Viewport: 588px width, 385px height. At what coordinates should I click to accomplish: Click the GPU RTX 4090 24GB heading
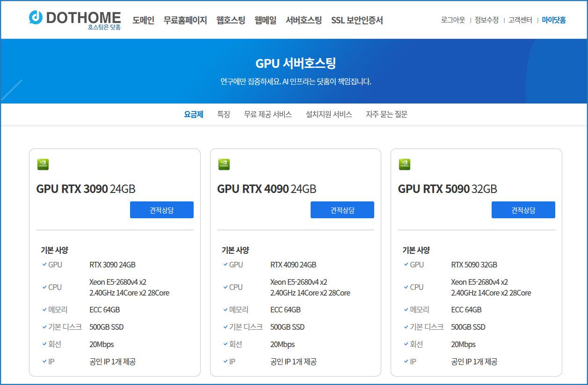tap(267, 189)
